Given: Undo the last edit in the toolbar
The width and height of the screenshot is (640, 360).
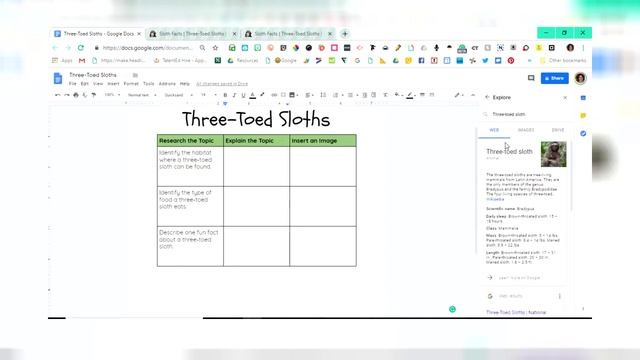Looking at the screenshot, I should pyautogui.click(x=58, y=95).
